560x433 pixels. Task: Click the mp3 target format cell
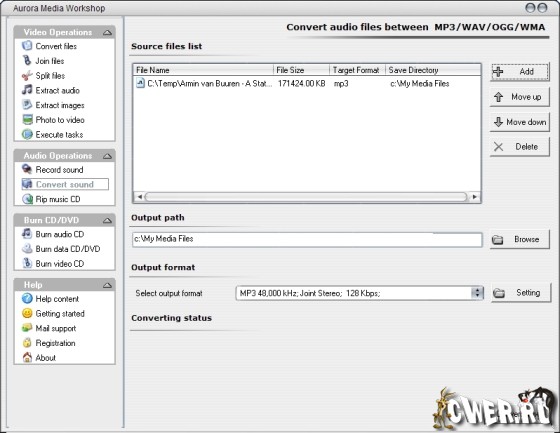click(341, 84)
